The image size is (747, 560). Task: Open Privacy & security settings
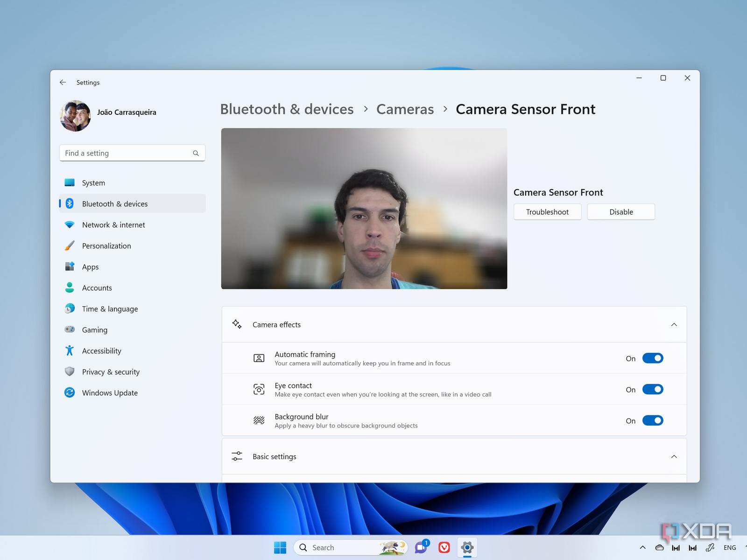pyautogui.click(x=111, y=372)
